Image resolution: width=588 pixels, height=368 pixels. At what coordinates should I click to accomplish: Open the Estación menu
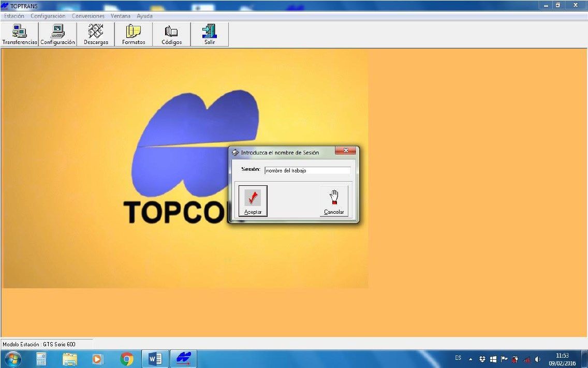(14, 16)
